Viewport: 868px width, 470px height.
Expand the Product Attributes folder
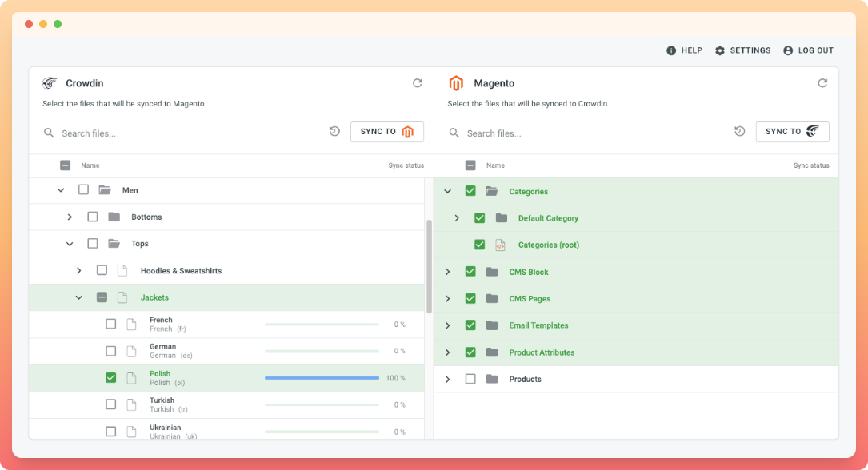click(448, 352)
